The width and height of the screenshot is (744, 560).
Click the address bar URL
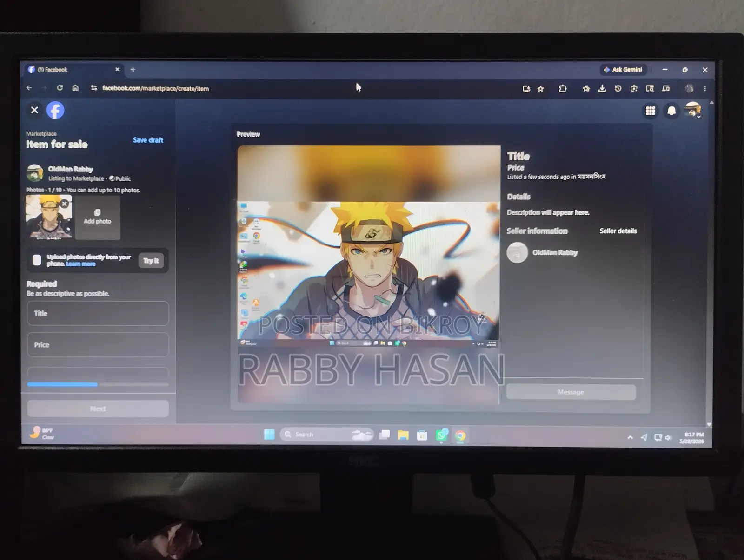pyautogui.click(x=155, y=88)
